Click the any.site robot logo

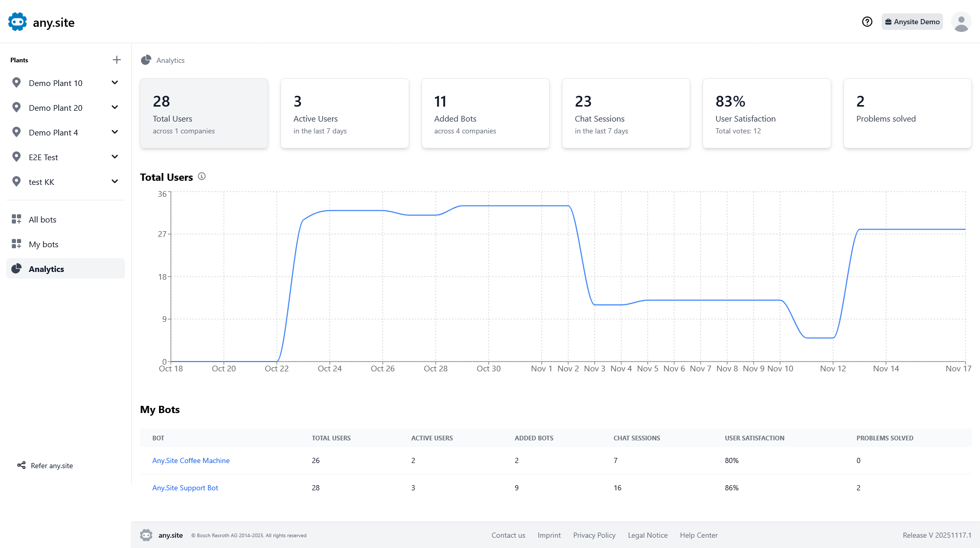(x=17, y=22)
